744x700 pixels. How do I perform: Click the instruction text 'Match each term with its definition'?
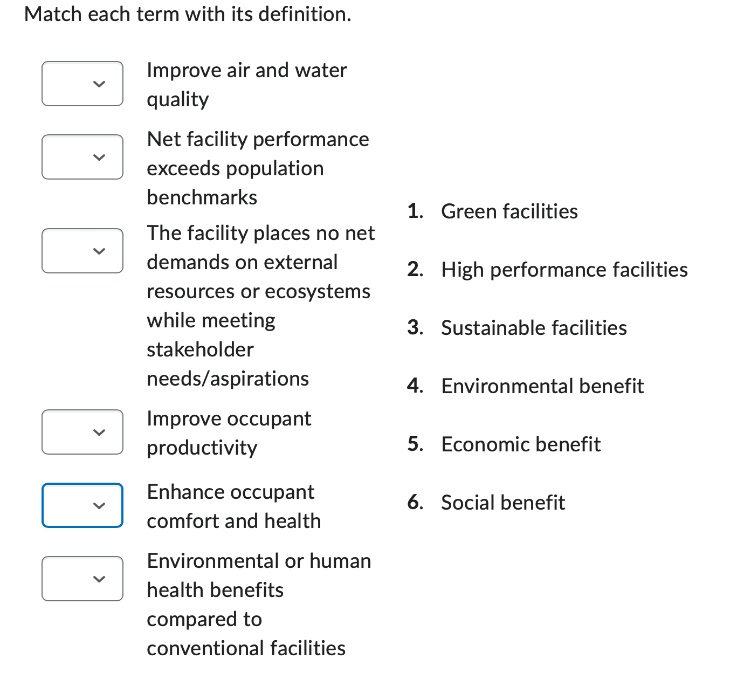[x=188, y=14]
